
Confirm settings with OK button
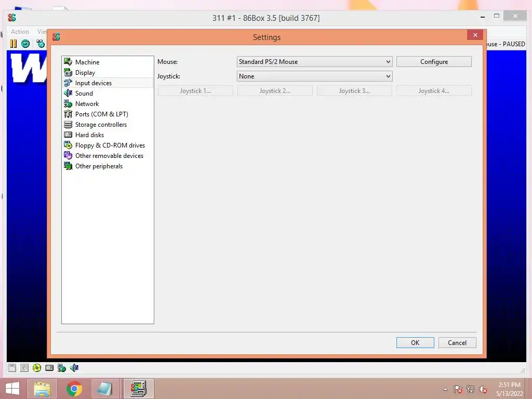tap(415, 343)
